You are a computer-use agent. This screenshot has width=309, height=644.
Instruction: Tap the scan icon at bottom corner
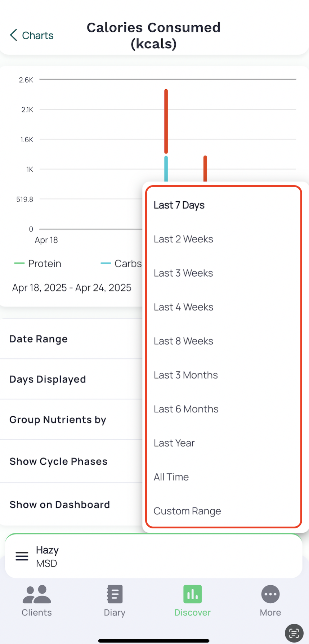(294, 633)
